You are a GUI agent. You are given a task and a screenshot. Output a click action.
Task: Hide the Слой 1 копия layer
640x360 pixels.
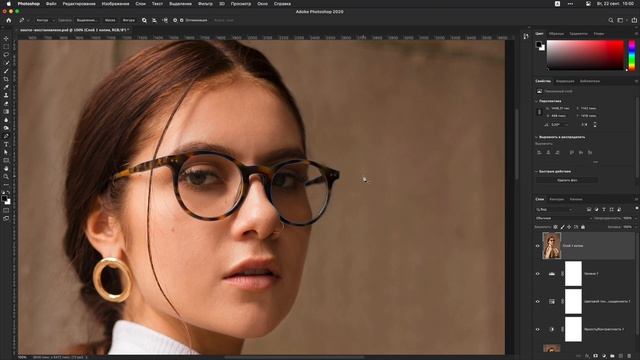(x=538, y=246)
